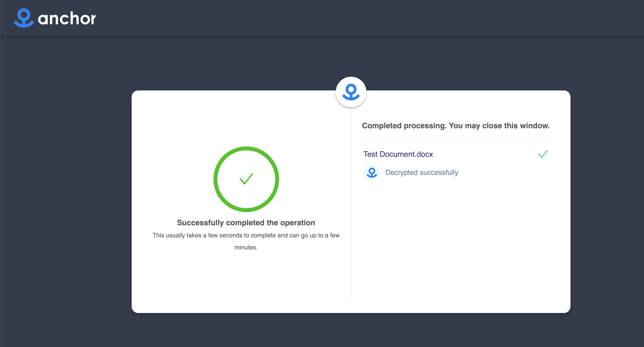644x347 pixels.
Task: Click the 'Completed processing' heading text
Action: click(x=456, y=126)
